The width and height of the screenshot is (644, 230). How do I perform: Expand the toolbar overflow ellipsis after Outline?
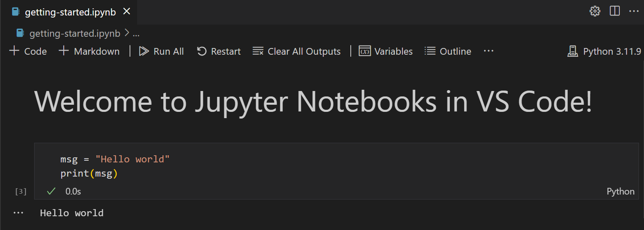[488, 51]
